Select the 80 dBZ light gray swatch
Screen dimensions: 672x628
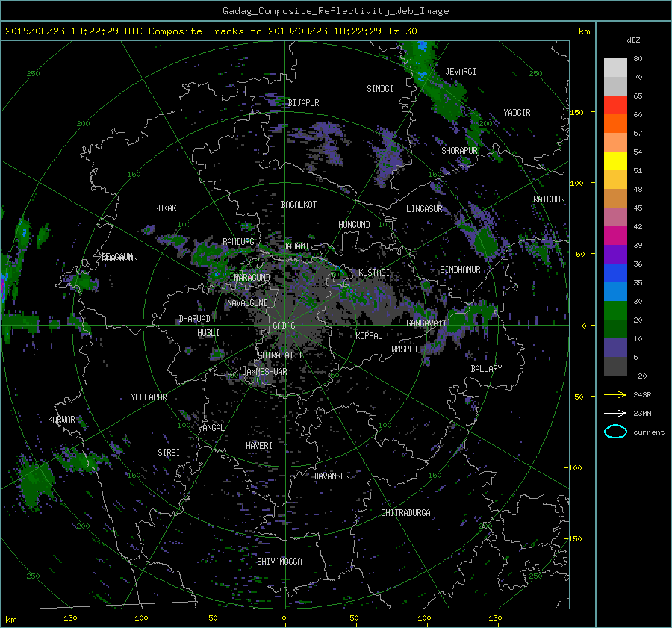point(615,67)
